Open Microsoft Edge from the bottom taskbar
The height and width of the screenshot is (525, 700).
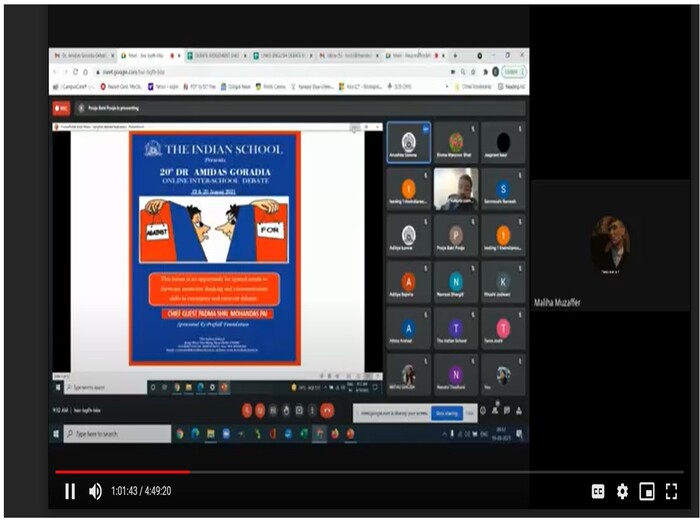click(x=195, y=434)
